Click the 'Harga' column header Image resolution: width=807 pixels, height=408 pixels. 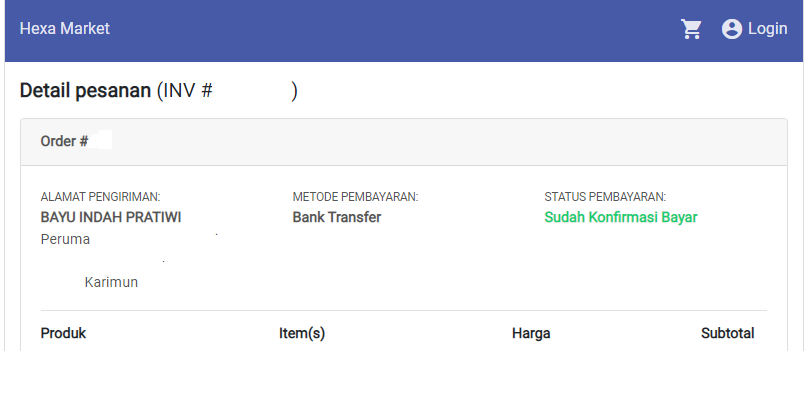(x=531, y=333)
